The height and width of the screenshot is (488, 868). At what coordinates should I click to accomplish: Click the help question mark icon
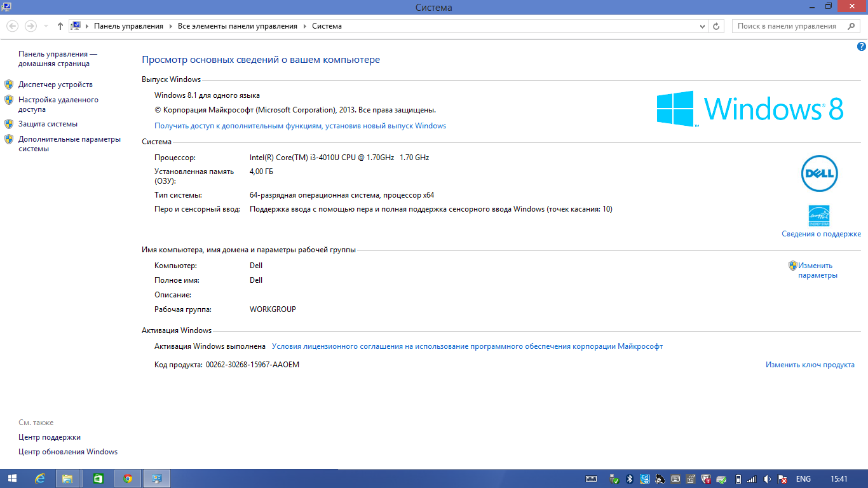[862, 46]
